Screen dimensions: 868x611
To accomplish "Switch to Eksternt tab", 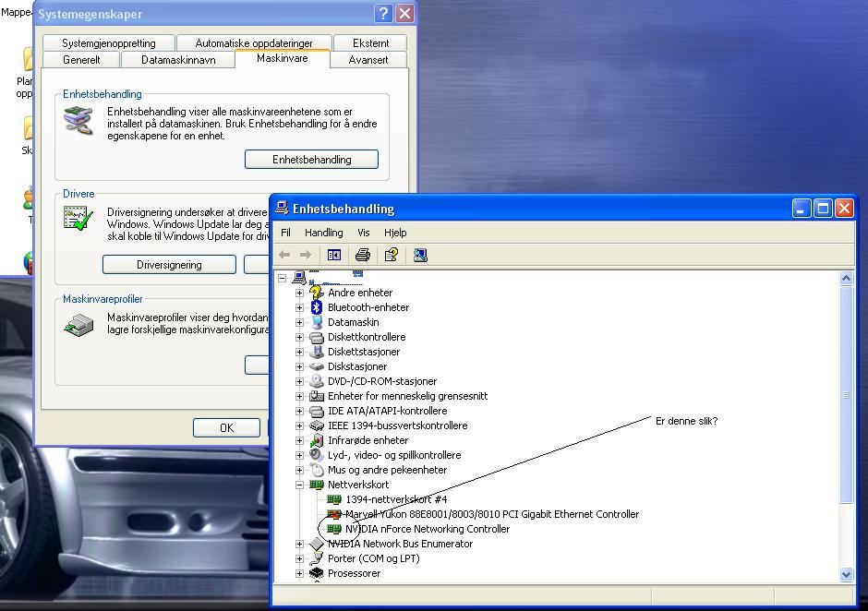I will [x=370, y=42].
